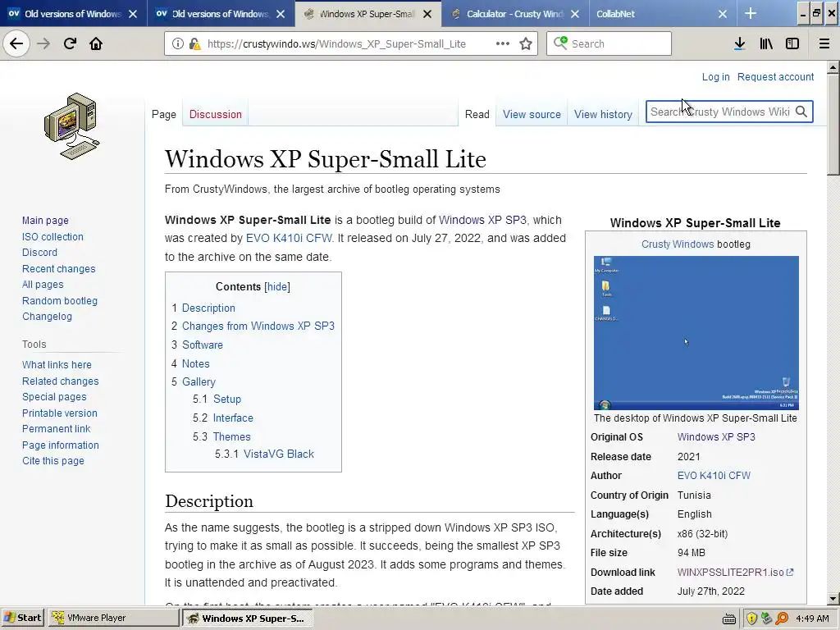
Task: Close the Calculator - Crusty Windows tab
Action: tap(575, 14)
